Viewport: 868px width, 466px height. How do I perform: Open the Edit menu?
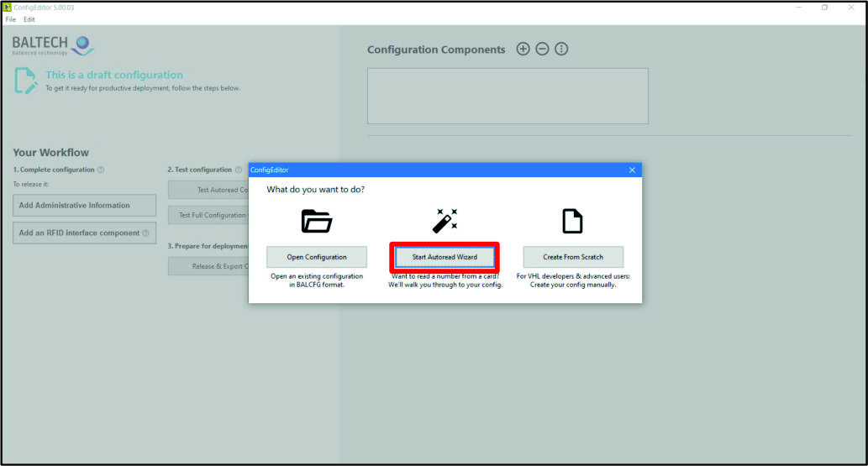pos(29,19)
